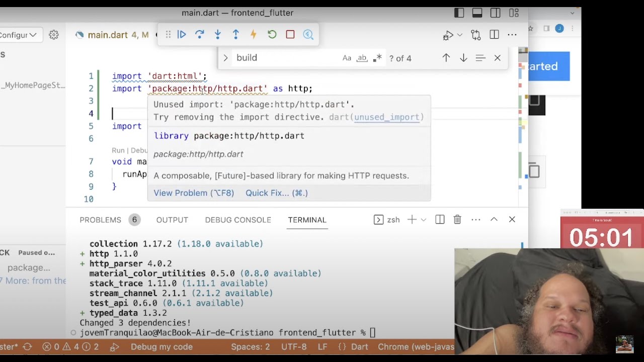The width and height of the screenshot is (644, 362).
Task: Open the unused_import lint link
Action: [x=386, y=117]
